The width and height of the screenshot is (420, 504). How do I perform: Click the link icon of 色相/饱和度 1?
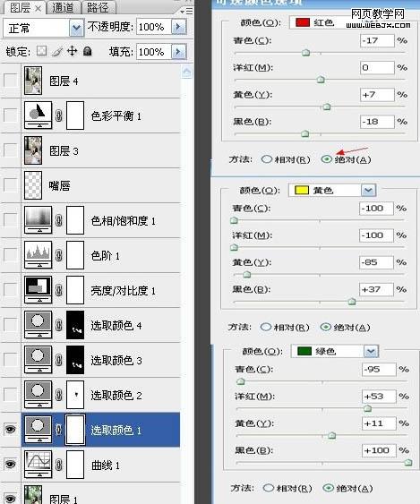point(59,220)
